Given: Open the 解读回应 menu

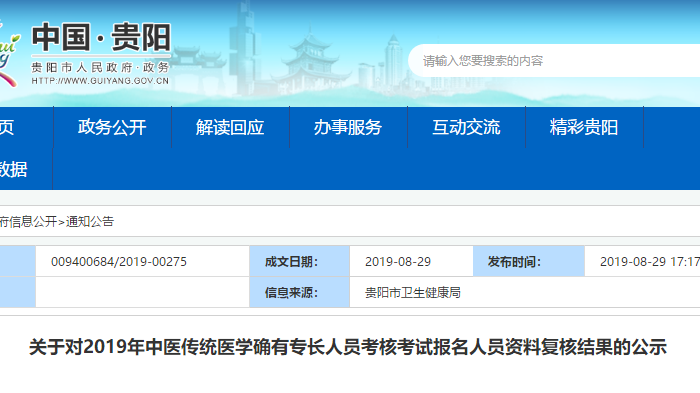Looking at the screenshot, I should tap(230, 127).
